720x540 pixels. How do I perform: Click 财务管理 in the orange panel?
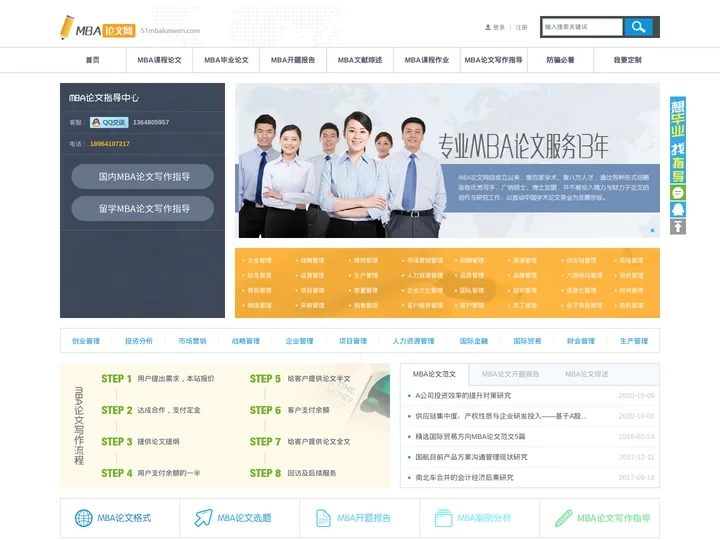(x=259, y=276)
